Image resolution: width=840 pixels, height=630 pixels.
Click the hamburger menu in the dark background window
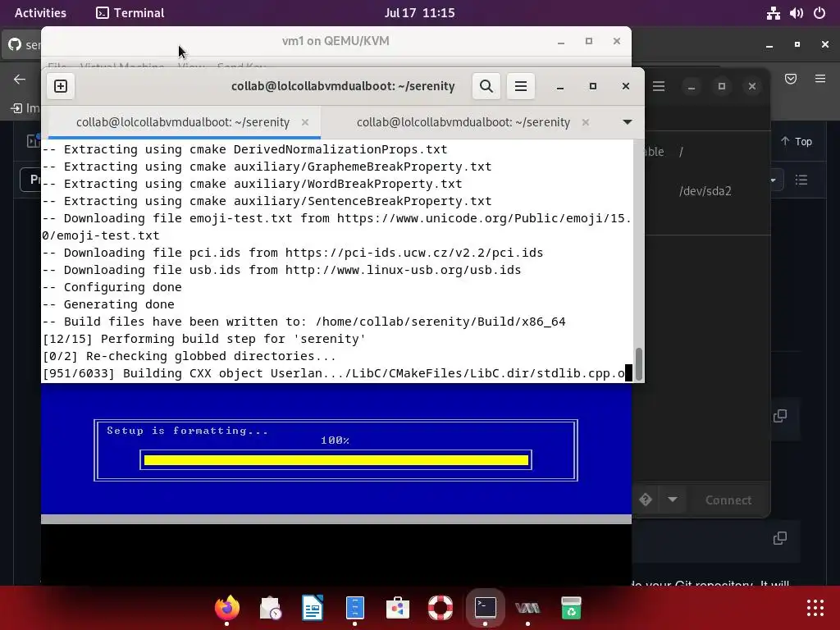coord(659,86)
